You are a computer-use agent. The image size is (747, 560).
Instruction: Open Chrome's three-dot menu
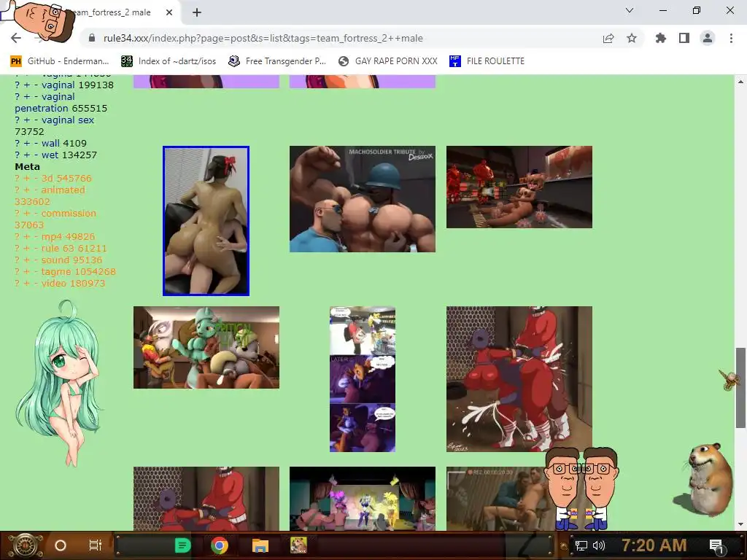coord(731,38)
